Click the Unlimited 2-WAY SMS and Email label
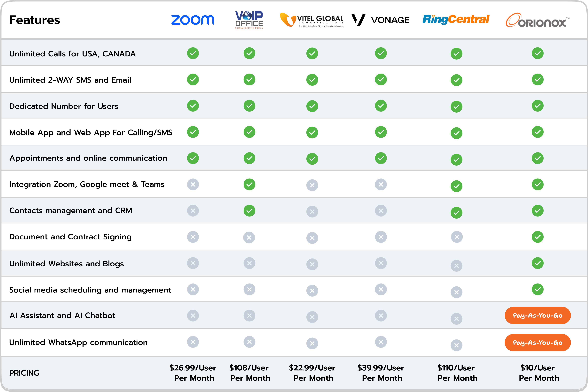 [70, 80]
